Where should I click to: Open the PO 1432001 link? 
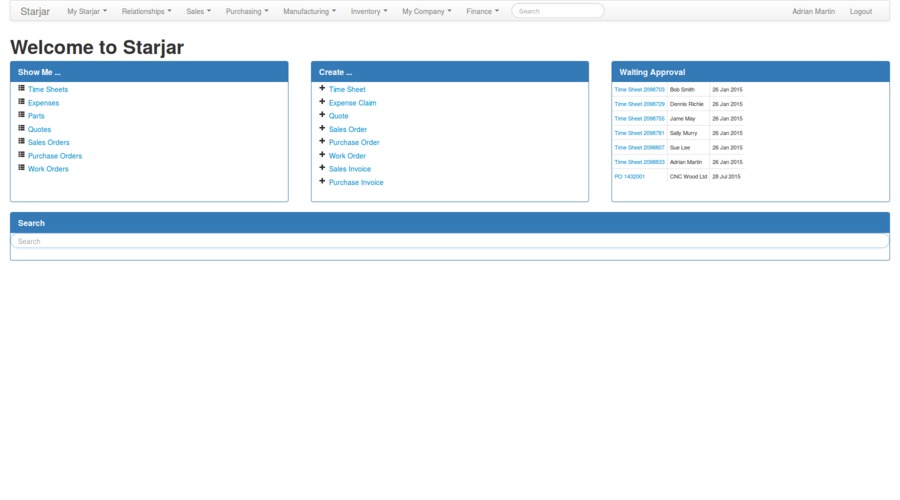click(x=629, y=177)
